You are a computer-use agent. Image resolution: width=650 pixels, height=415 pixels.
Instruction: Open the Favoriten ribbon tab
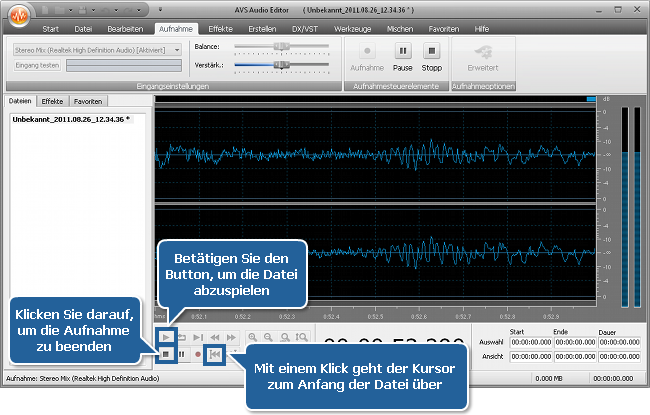(444, 29)
